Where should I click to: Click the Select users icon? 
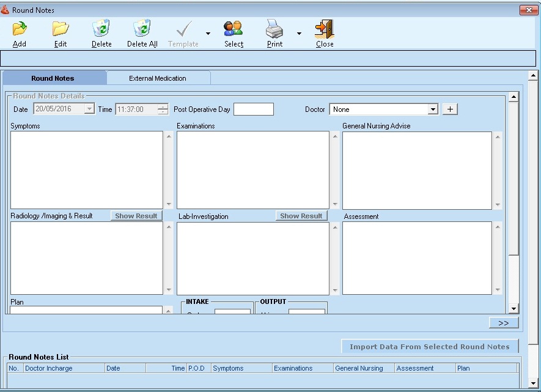click(234, 29)
